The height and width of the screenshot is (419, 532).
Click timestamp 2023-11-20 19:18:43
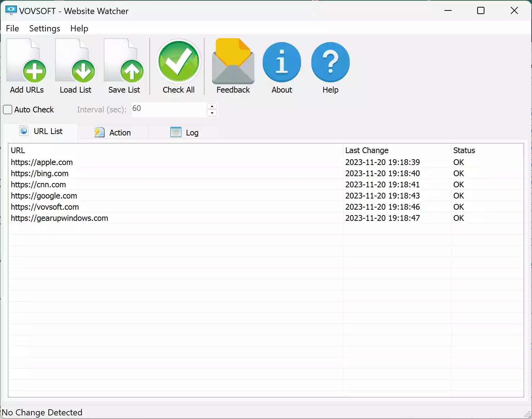(382, 196)
